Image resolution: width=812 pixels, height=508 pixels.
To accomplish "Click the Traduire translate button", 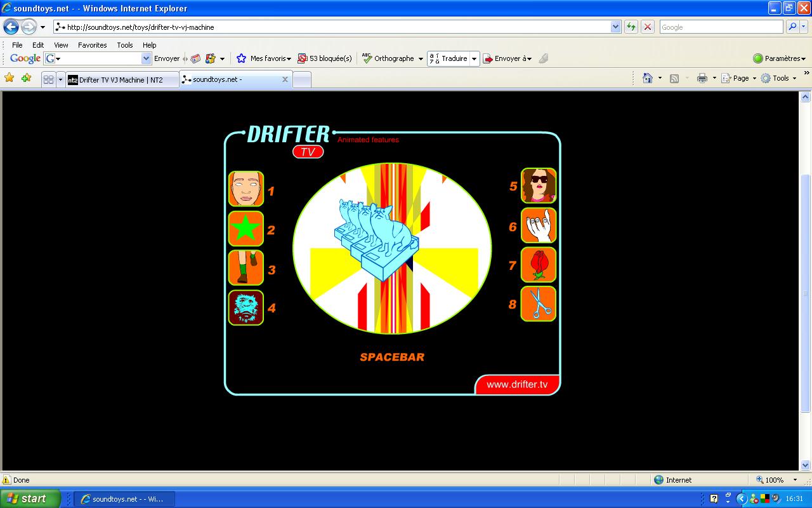I will (449, 58).
